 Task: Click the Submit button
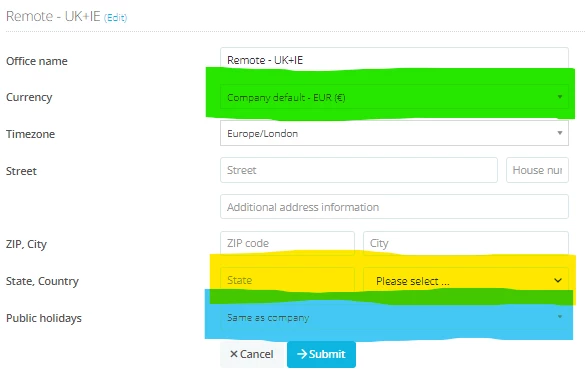[x=321, y=354]
